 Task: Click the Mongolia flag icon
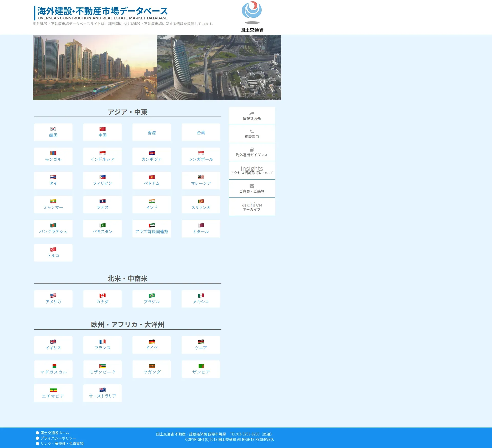(53, 153)
